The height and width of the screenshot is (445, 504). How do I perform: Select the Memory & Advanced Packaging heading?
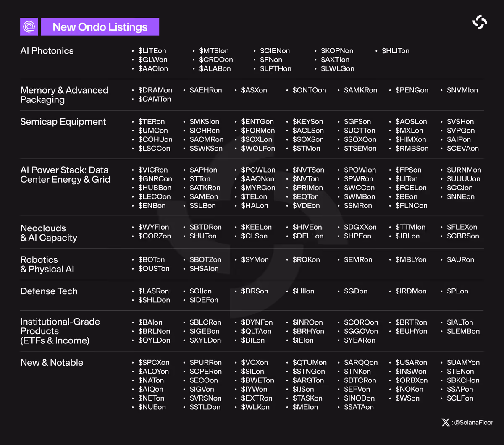click(64, 95)
